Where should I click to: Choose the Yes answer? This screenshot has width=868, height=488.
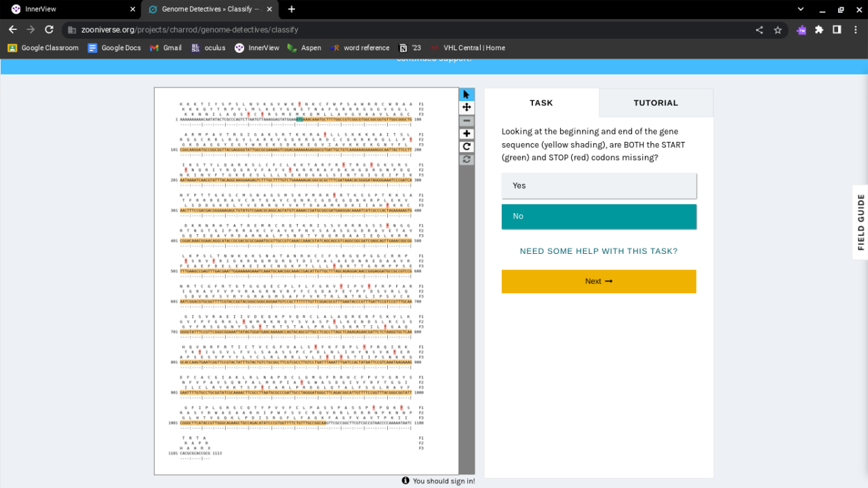tap(599, 185)
